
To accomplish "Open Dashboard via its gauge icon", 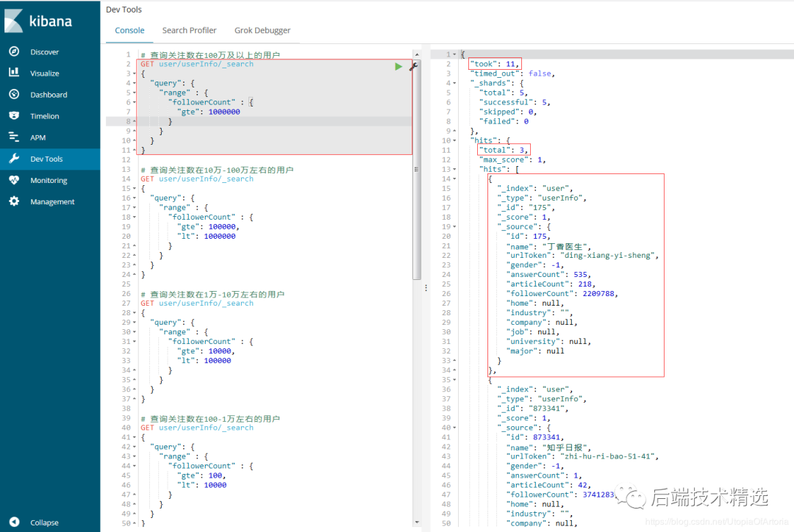I will tap(14, 94).
